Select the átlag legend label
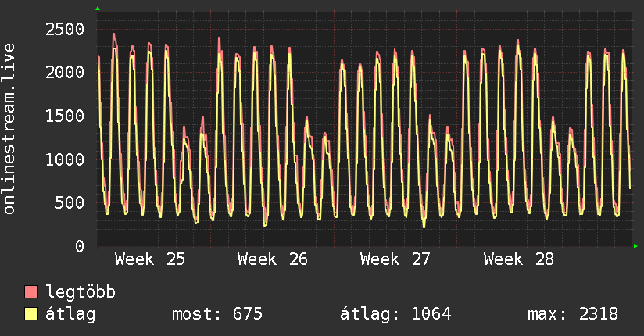644x336 pixels. tap(70, 314)
